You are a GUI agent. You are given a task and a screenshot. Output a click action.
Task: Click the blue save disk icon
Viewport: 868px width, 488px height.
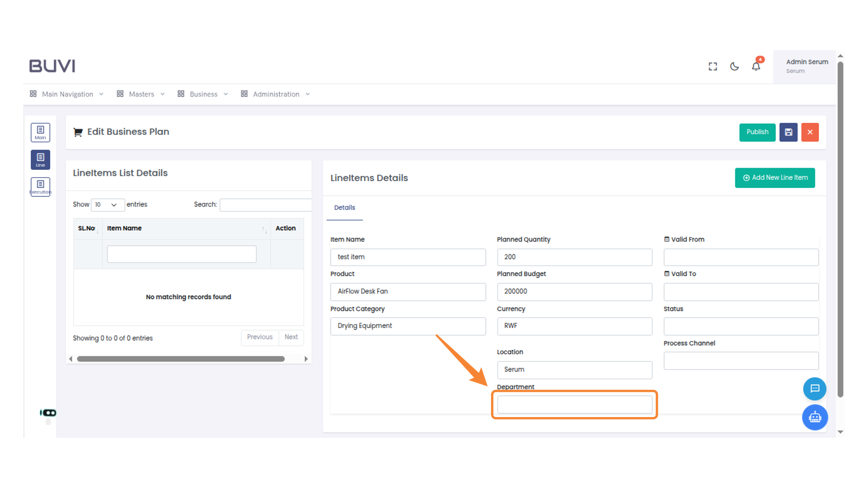pos(788,132)
